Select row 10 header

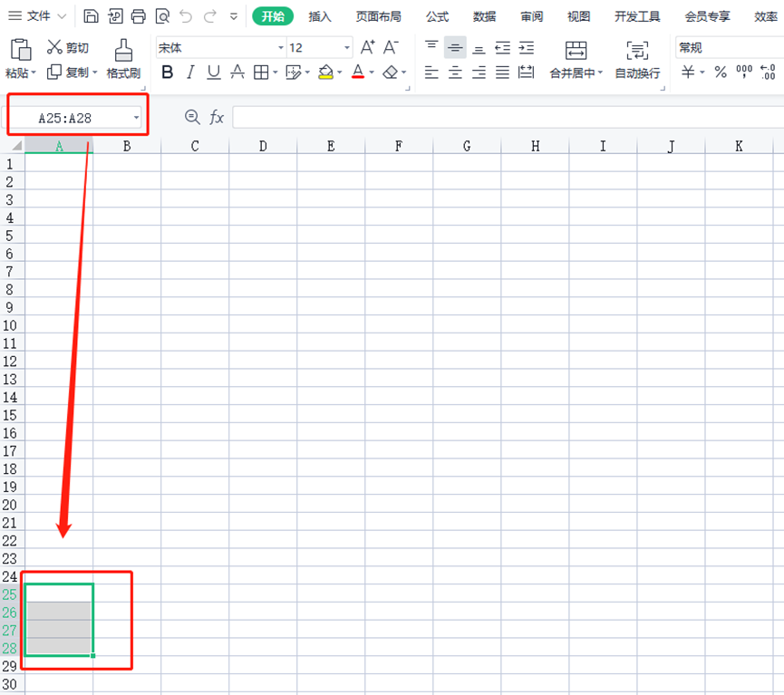9,325
